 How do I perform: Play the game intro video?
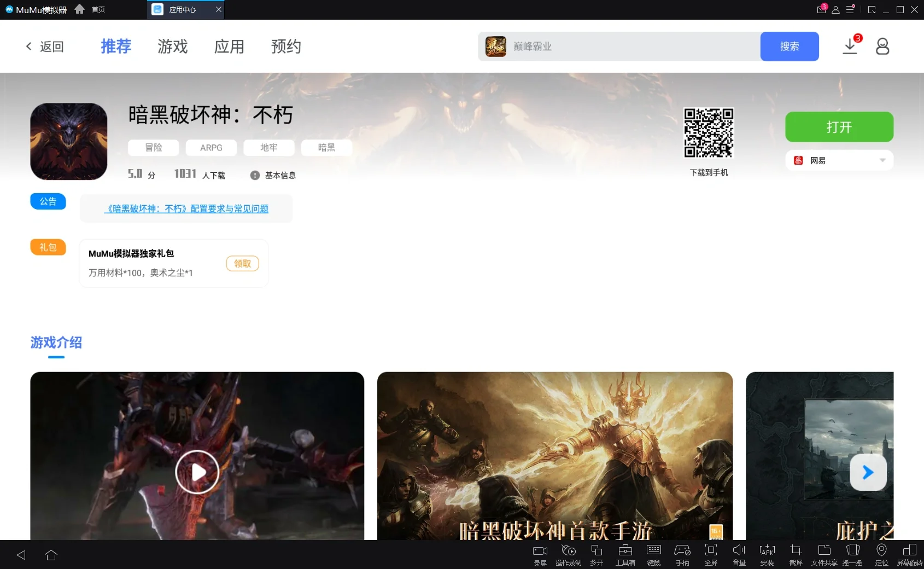(x=197, y=472)
